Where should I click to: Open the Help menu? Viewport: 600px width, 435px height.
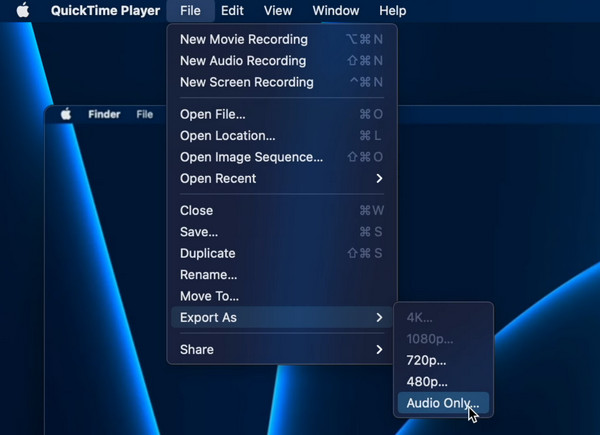tap(393, 10)
